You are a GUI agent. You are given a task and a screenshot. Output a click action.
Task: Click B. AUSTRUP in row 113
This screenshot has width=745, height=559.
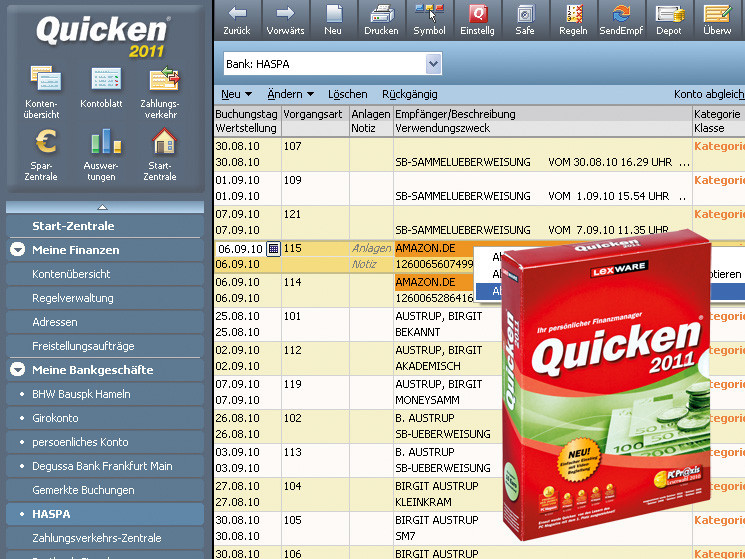(425, 452)
